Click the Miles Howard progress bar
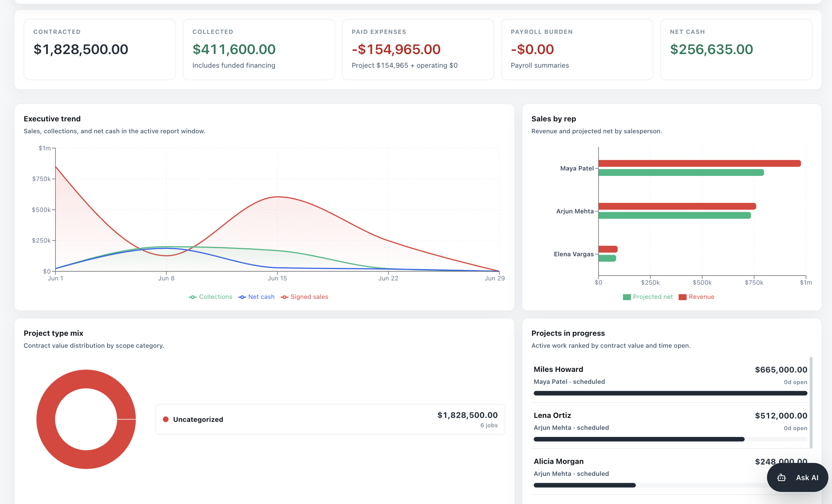This screenshot has height=504, width=832. tap(670, 393)
